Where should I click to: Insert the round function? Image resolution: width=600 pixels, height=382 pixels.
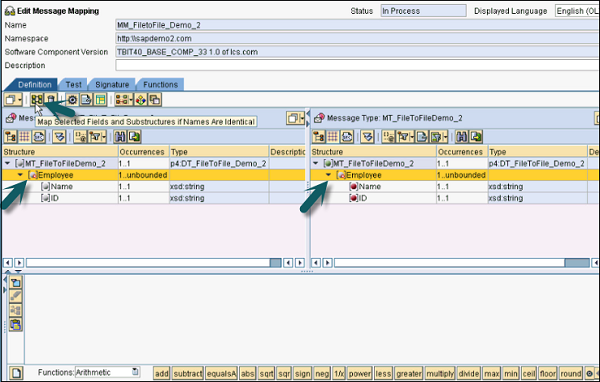coord(571,373)
